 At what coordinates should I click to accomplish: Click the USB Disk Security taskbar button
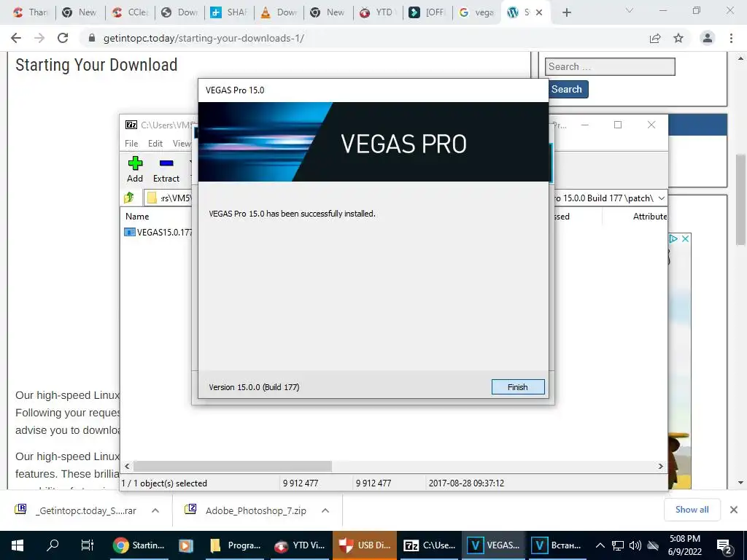[365, 545]
